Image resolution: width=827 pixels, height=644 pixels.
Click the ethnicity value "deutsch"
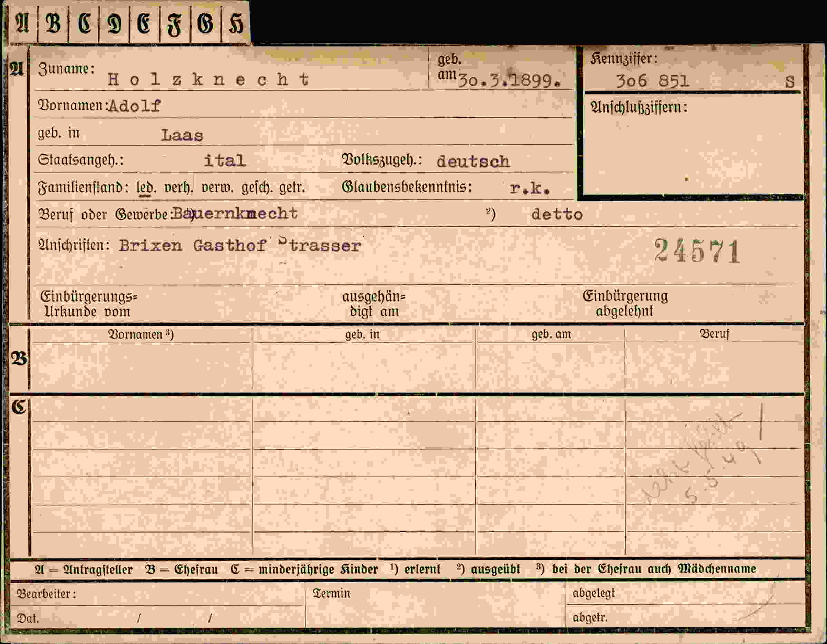(x=473, y=162)
